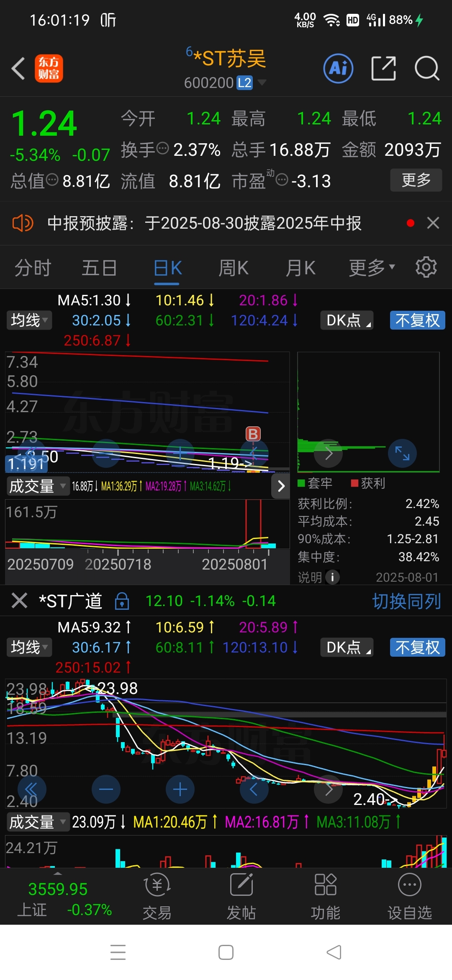452x980 pixels.
Task: Tap the back arrow icon
Action: click(18, 69)
